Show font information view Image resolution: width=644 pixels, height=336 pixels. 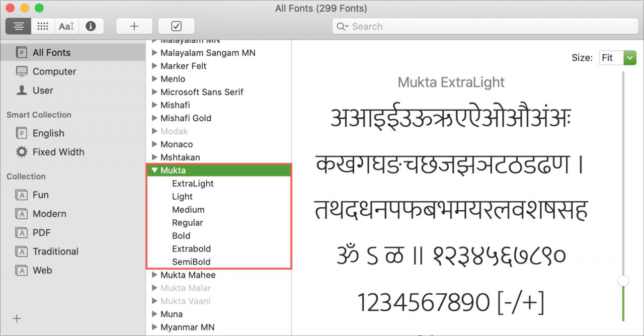coord(91,26)
